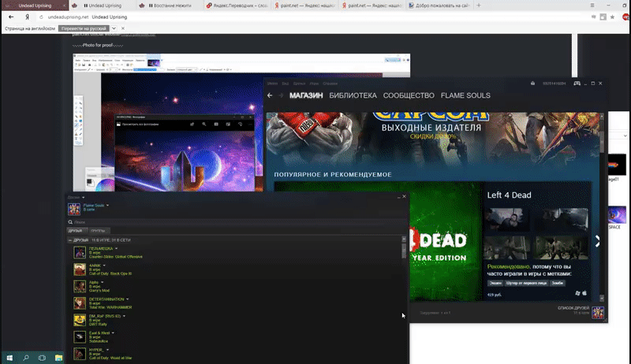Image resolution: width=631 pixels, height=364 pixels.
Task: Open the Справка menu in Steam
Action: pos(330,84)
